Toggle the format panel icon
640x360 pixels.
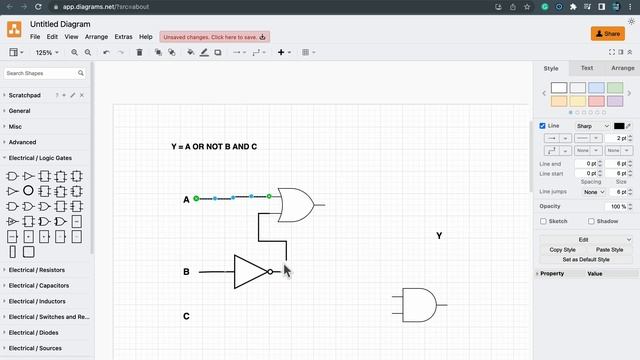click(x=621, y=52)
